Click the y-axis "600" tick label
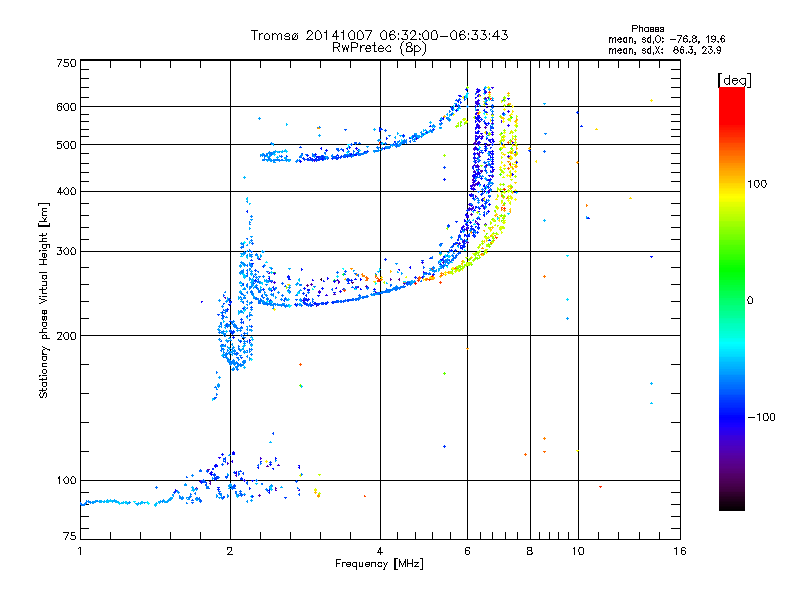800x600 pixels. coord(66,107)
